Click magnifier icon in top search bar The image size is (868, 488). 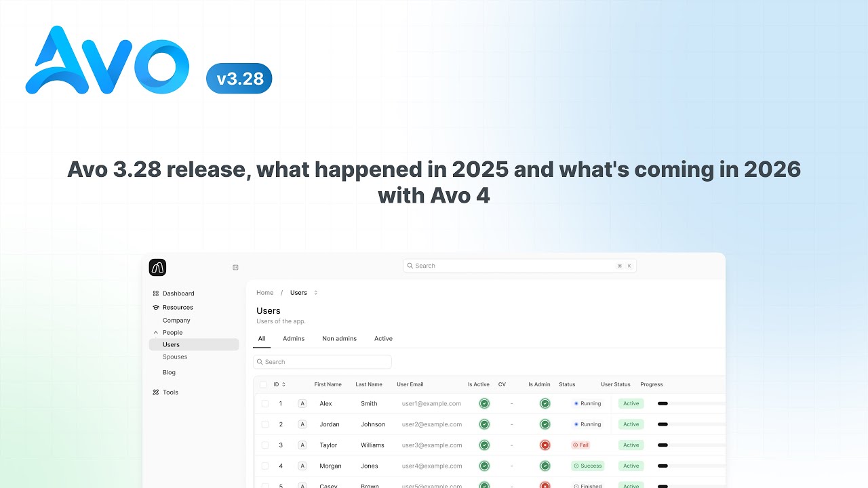pyautogui.click(x=410, y=266)
